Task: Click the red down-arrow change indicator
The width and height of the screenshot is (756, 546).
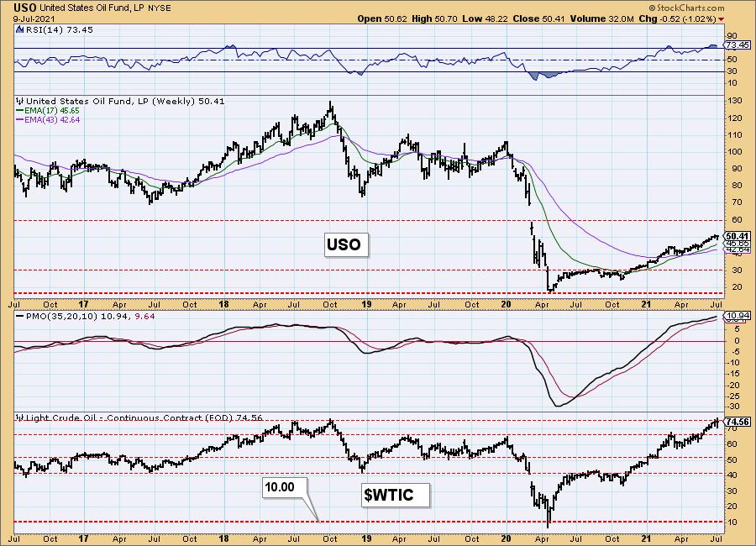Action: point(721,19)
